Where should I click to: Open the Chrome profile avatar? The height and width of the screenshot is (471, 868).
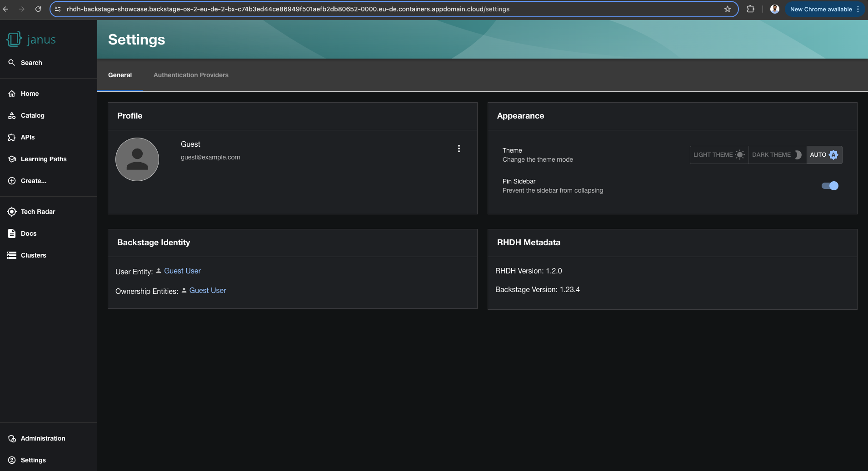(x=775, y=9)
